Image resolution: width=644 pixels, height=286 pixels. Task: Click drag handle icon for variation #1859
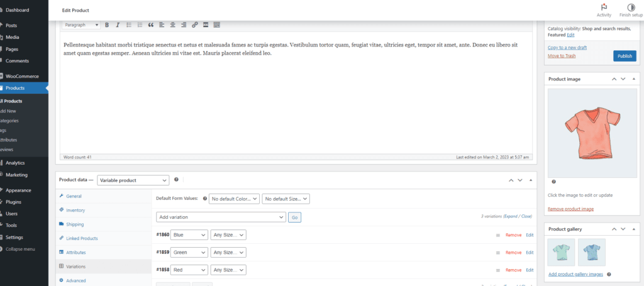coord(498,253)
